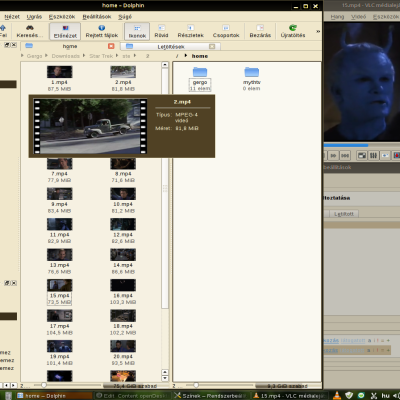Image resolution: width=400 pixels, height=400 pixels.
Task: Switch to Részletek details view
Action: tap(190, 31)
